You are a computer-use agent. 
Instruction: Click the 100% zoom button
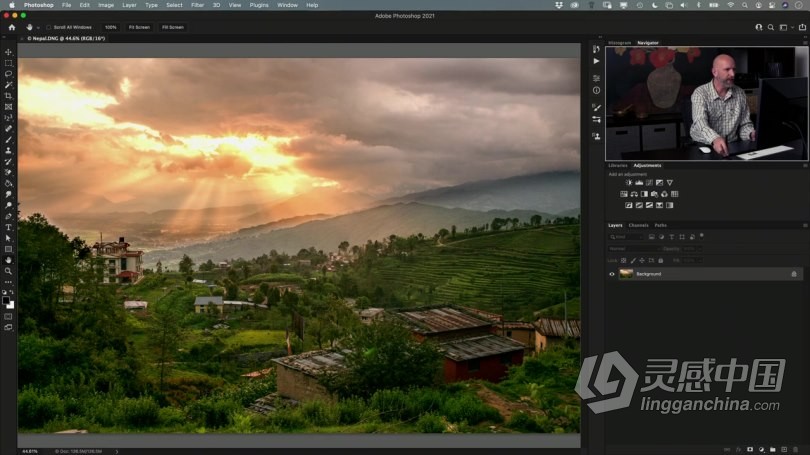point(110,27)
